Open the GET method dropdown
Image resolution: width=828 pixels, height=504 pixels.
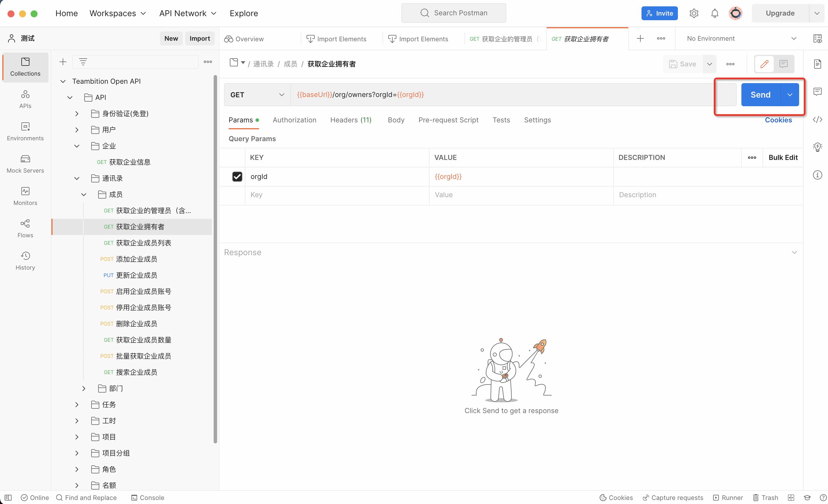(257, 95)
